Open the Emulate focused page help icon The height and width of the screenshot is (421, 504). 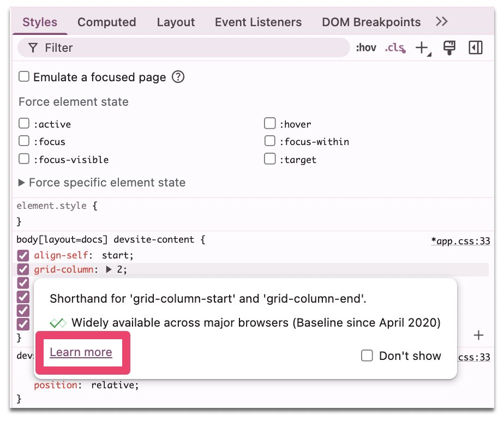click(x=178, y=77)
